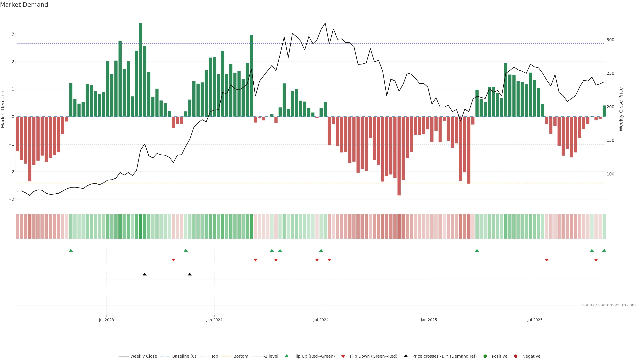Click red Negative circle in legend
The width and height of the screenshot is (644, 362).
click(x=516, y=356)
